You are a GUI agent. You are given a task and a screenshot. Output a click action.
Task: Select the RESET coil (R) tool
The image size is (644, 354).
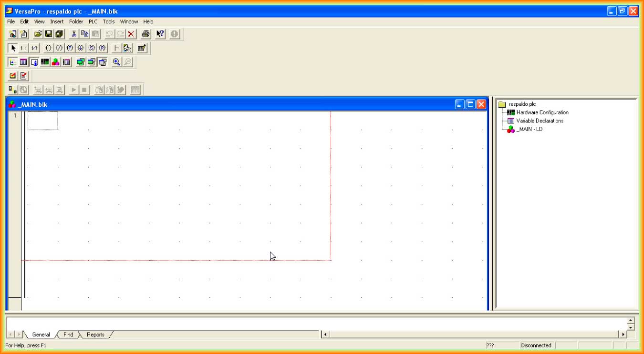point(102,48)
